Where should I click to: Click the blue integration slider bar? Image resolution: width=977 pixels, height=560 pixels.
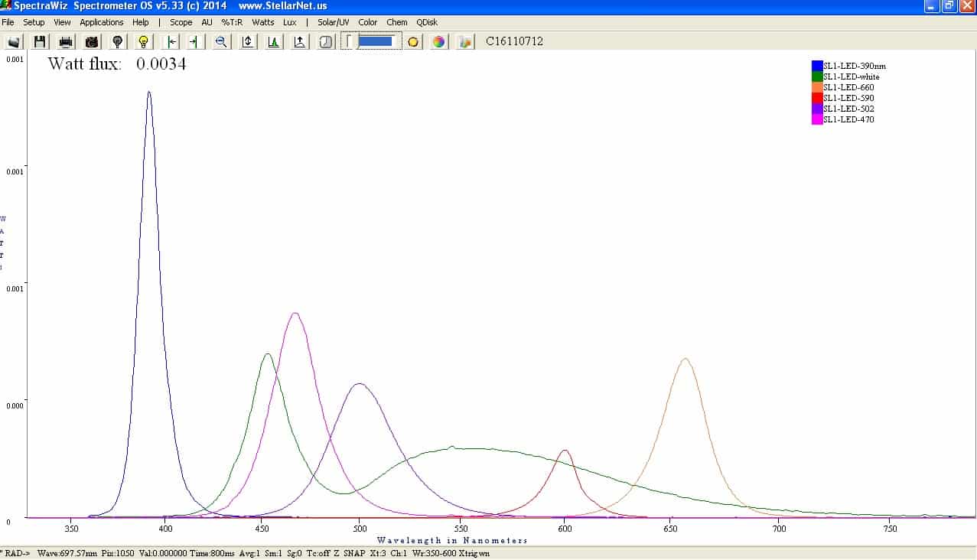point(376,41)
